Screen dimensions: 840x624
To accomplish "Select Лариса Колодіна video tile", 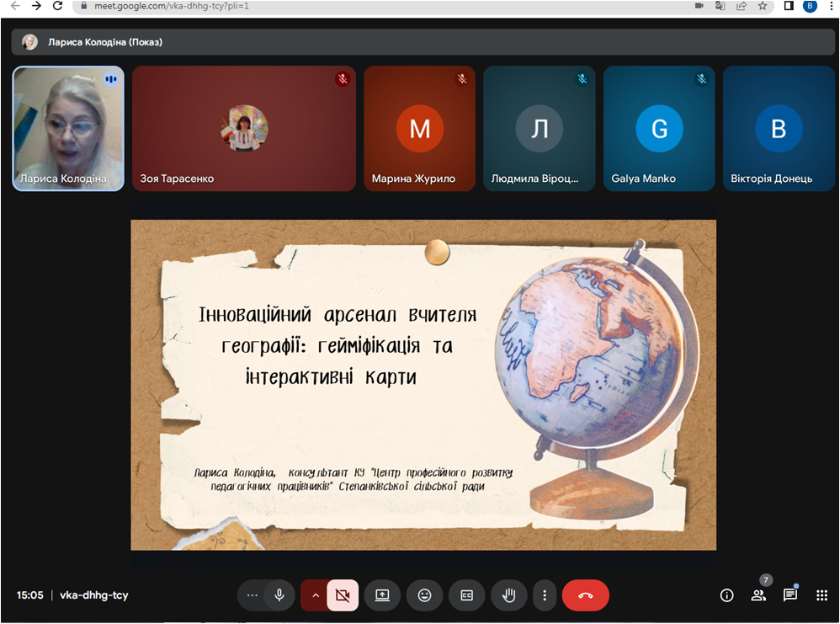I will 68,128.
